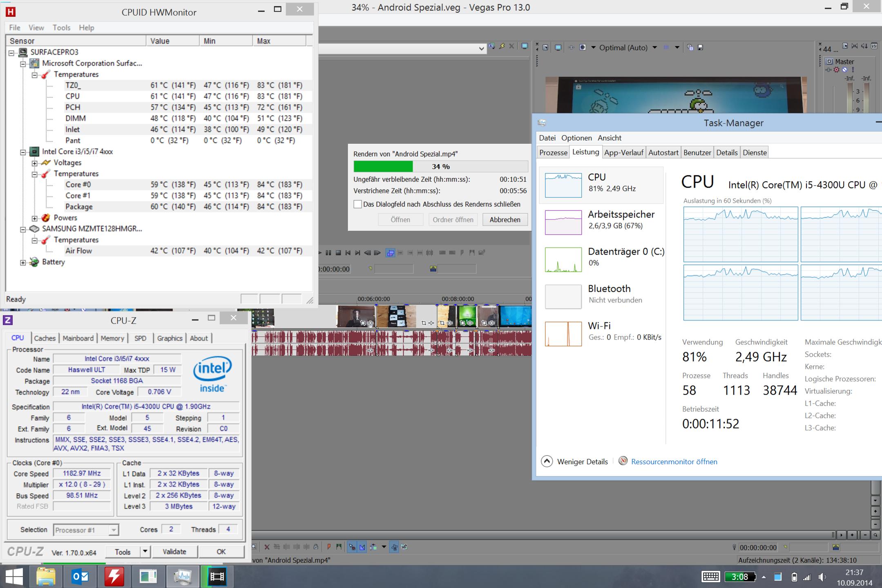Viewport: 882px width, 588px height.
Task: Click the stop button in Vegas transport
Action: tap(338, 253)
